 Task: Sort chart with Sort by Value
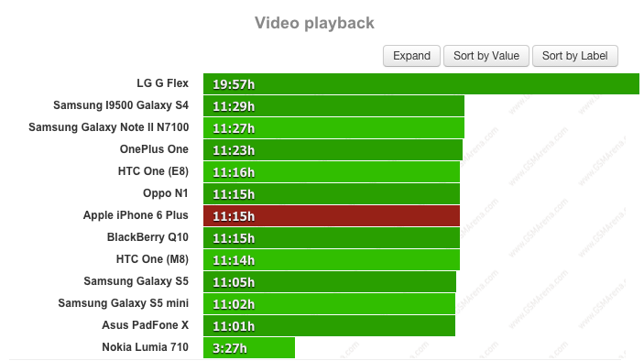(486, 56)
